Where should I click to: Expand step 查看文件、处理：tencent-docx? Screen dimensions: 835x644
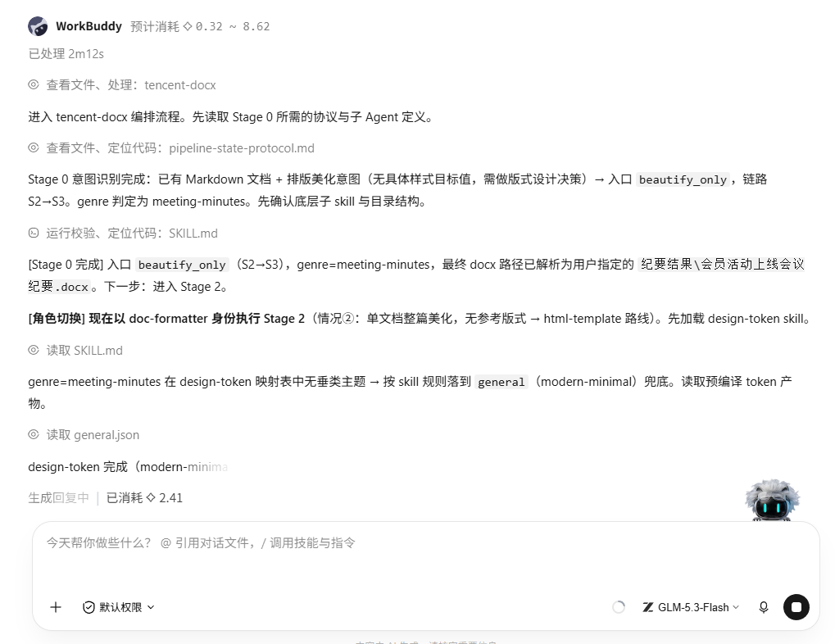[122, 85]
